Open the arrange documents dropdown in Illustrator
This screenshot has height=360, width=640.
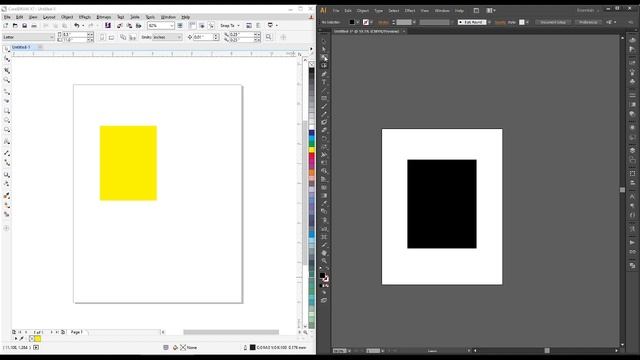(491, 10)
